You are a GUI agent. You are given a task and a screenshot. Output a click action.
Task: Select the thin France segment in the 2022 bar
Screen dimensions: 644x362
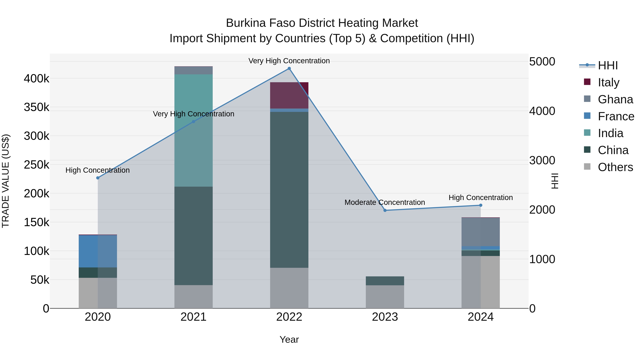click(289, 110)
